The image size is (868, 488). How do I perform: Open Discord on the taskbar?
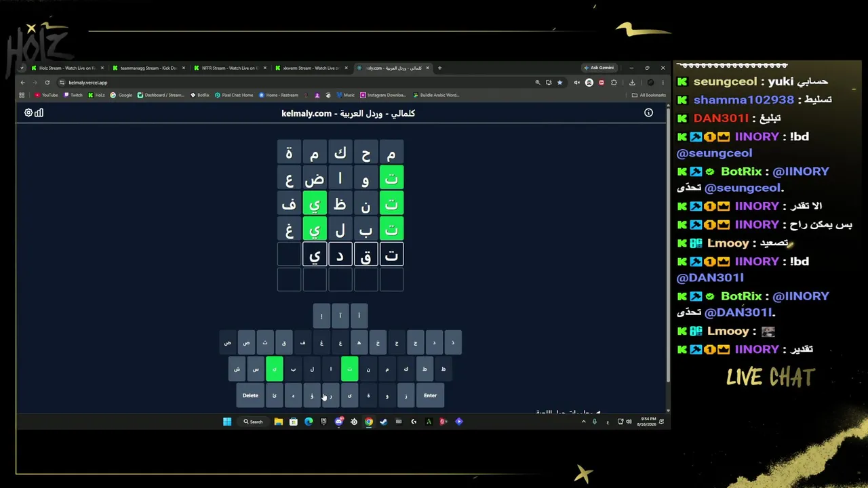(338, 422)
